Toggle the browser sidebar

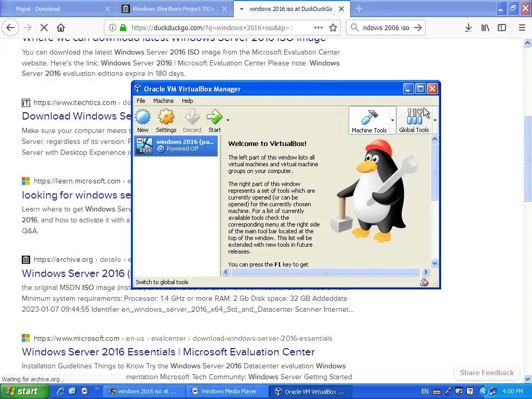click(x=502, y=28)
